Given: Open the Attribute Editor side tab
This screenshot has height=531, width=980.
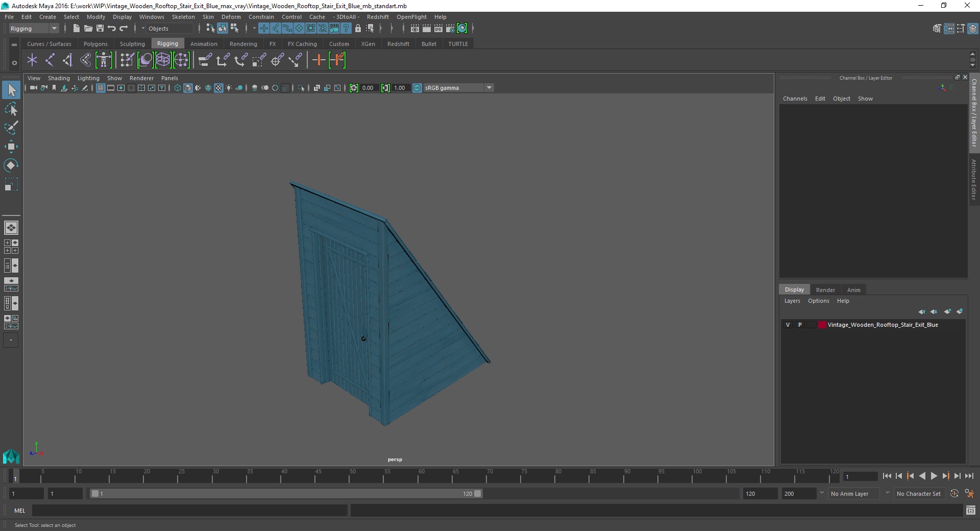Looking at the screenshot, I should click(974, 179).
